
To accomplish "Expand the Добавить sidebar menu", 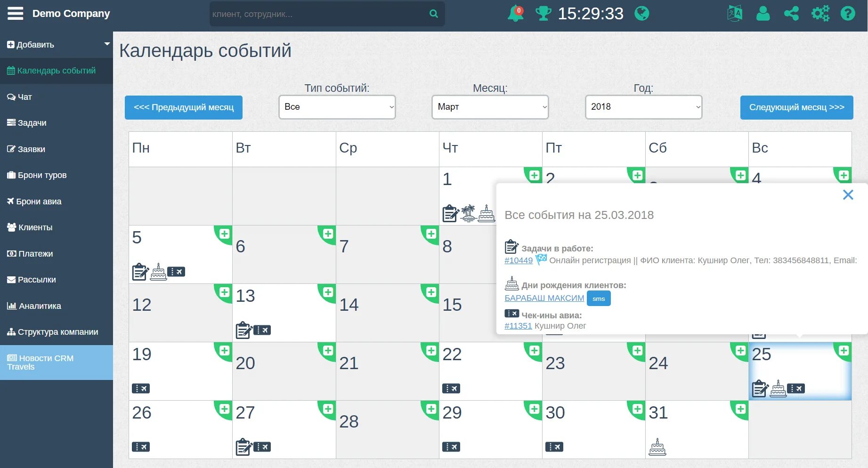I will [x=57, y=44].
